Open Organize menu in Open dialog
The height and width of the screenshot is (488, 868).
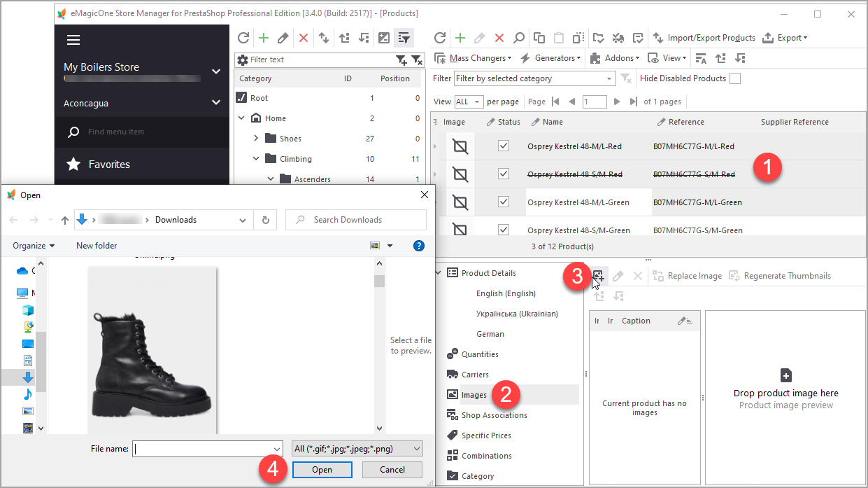click(x=34, y=246)
